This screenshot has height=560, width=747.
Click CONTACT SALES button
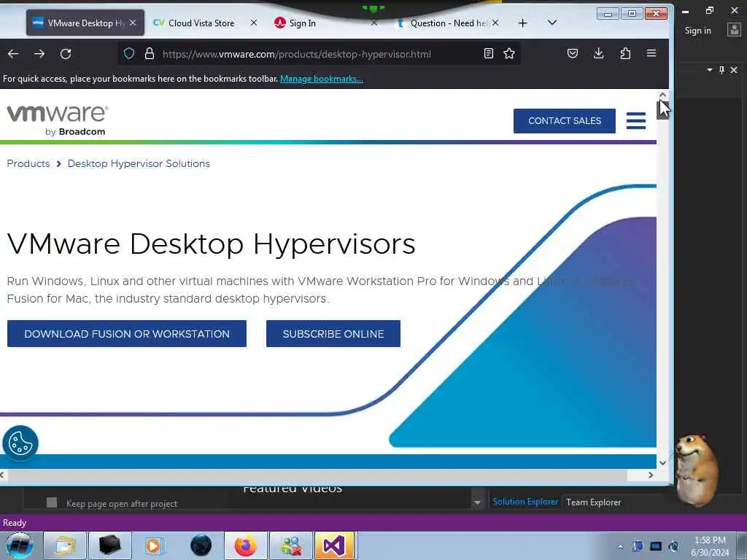pyautogui.click(x=565, y=121)
